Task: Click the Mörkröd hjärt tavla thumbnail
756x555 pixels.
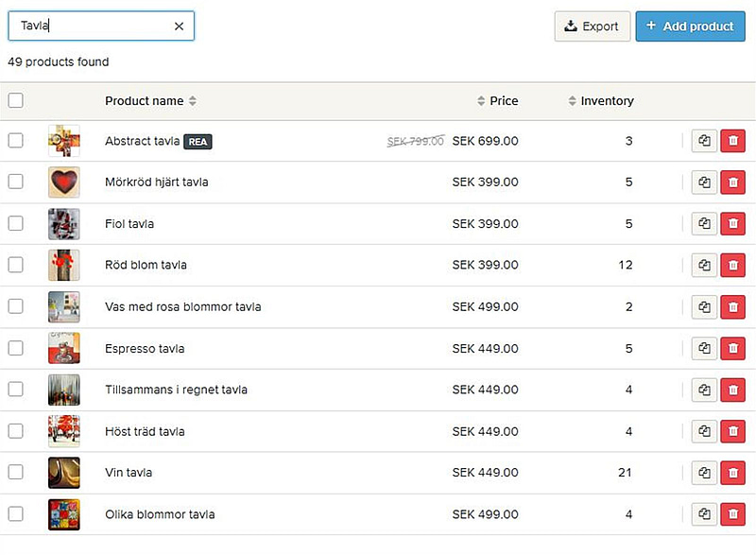Action: tap(64, 182)
